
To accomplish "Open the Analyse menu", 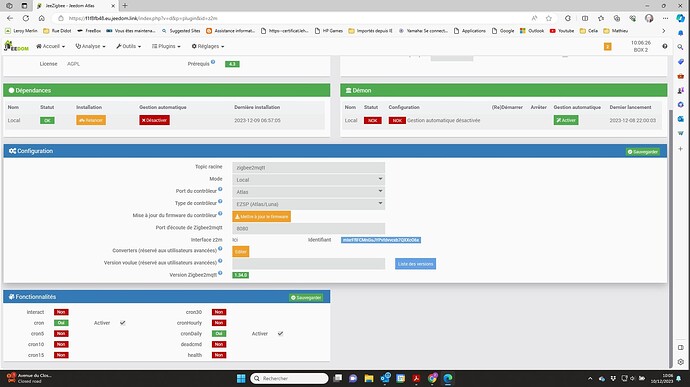I will (90, 46).
